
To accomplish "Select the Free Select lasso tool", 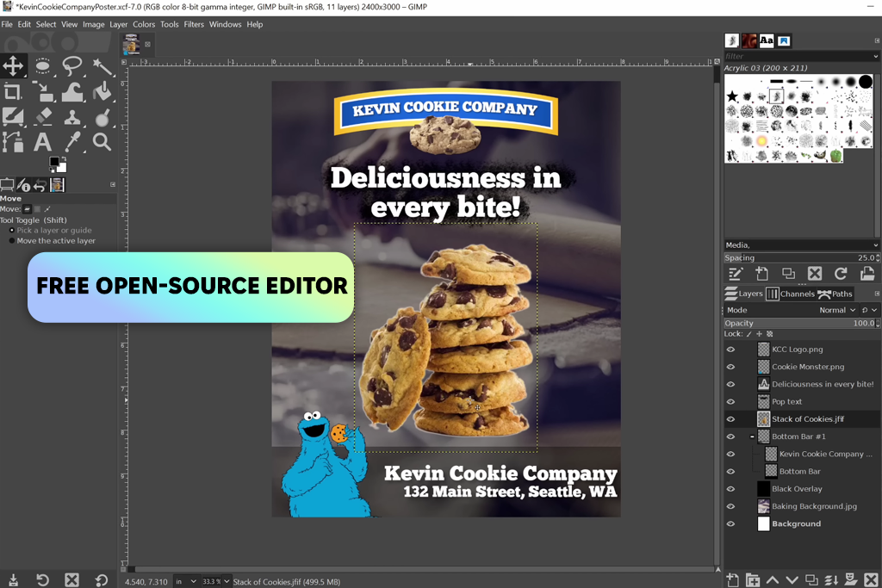I will point(72,65).
